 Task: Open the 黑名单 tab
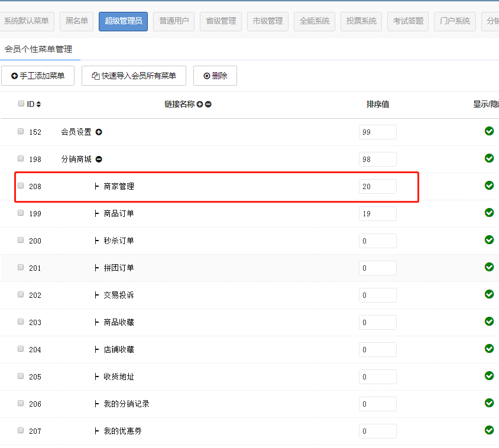coord(77,21)
